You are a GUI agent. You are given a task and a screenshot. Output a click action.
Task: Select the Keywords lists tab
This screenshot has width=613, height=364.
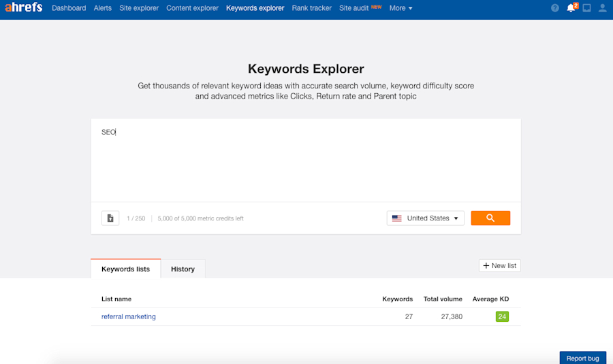(125, 269)
